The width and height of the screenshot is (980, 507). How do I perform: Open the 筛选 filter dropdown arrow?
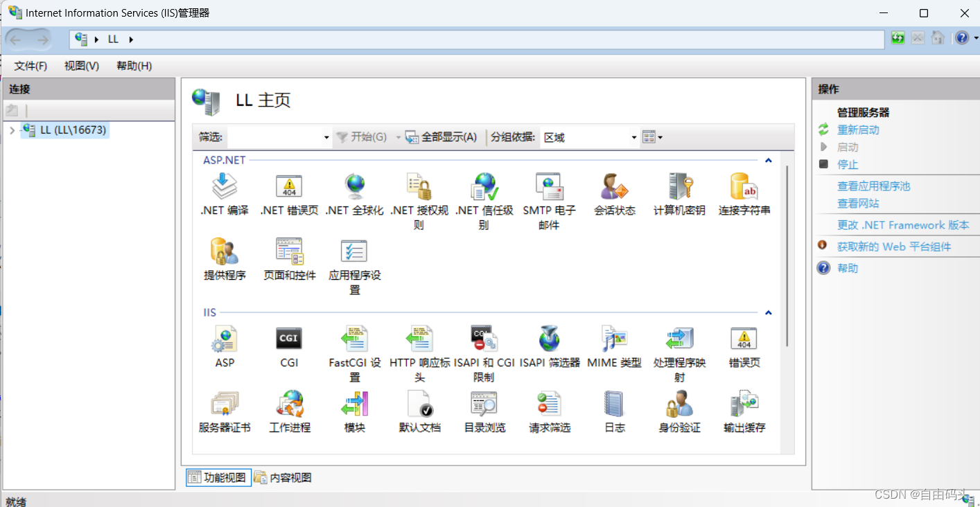326,137
